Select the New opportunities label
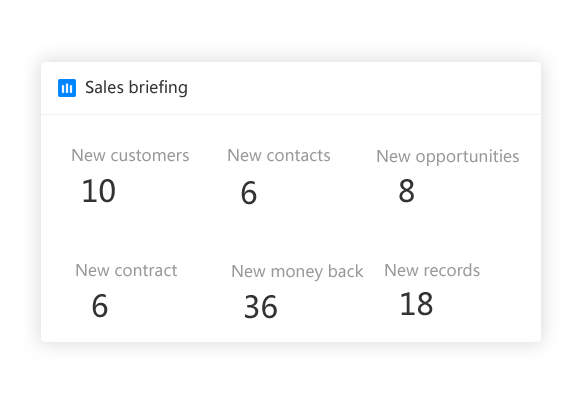The image size is (582, 404). (x=448, y=156)
